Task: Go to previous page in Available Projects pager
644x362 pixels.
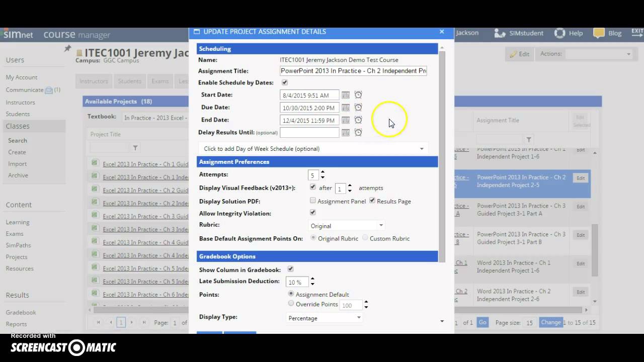Action: pos(110,322)
